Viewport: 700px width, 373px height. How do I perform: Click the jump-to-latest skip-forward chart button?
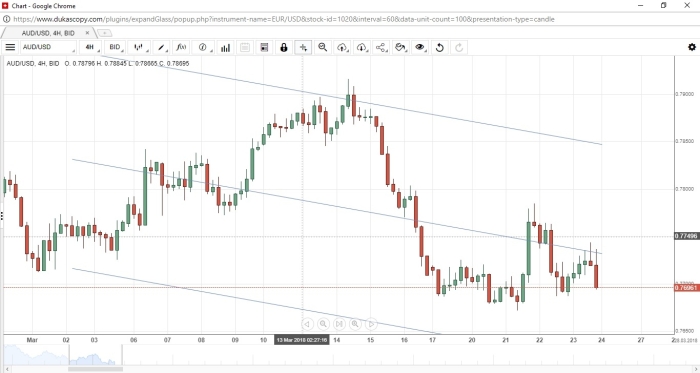339,324
